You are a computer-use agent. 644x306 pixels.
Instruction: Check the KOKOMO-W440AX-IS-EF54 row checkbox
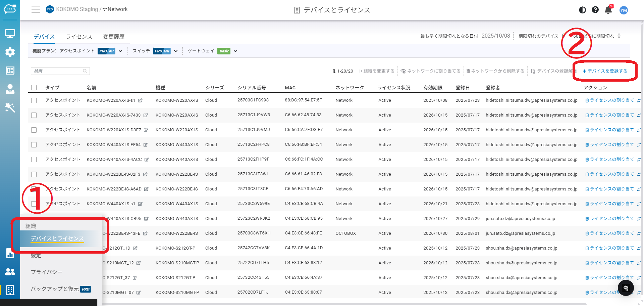click(x=34, y=145)
